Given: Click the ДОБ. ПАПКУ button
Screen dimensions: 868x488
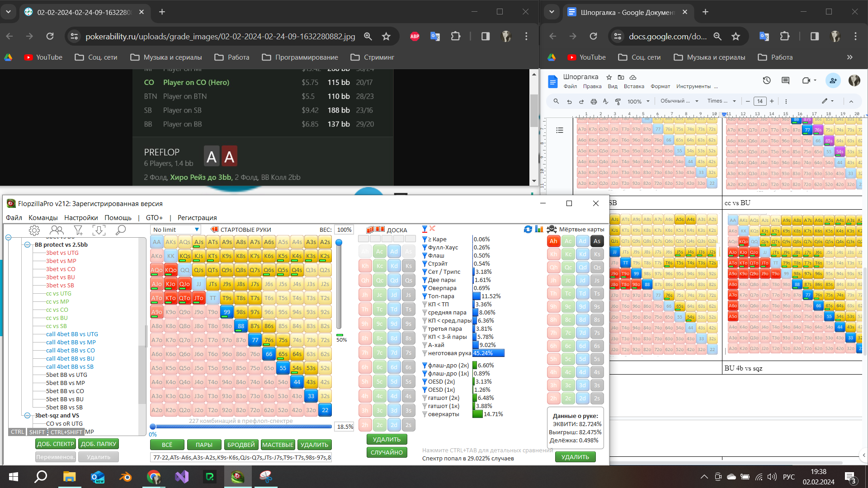Looking at the screenshot, I should click(98, 444).
